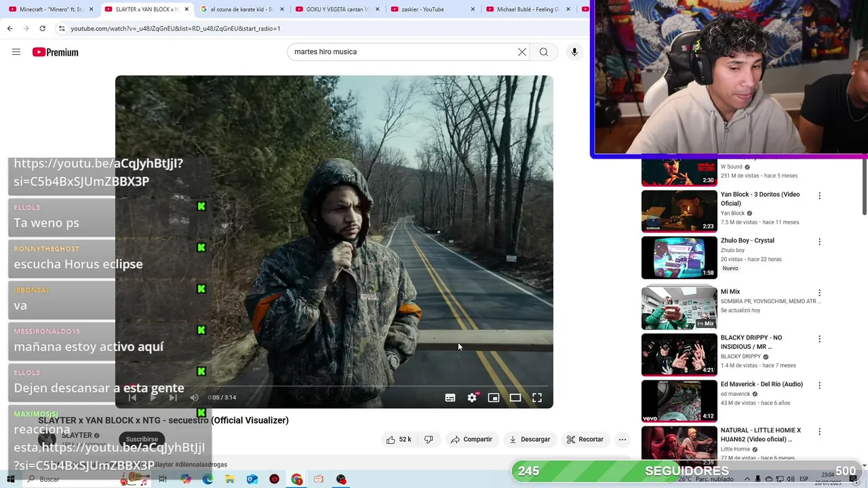This screenshot has height=488, width=868.
Task: Click the Descargar download button
Action: pyautogui.click(x=530, y=439)
